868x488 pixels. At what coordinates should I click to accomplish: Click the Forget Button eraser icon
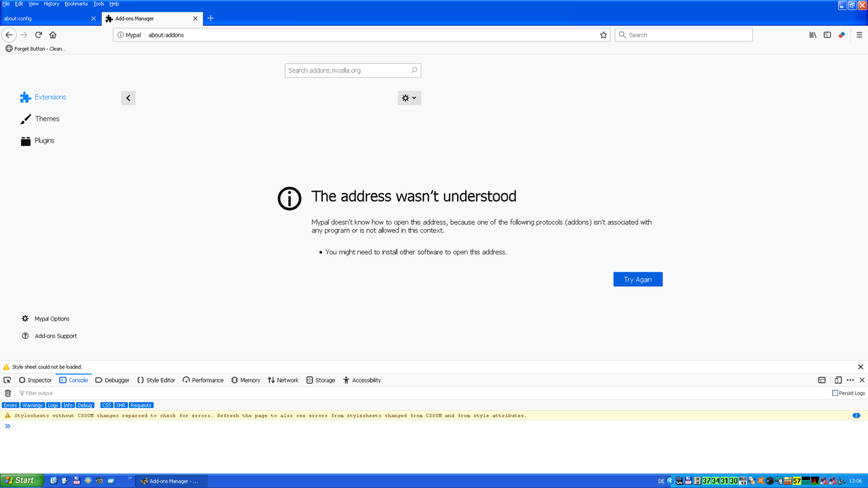842,35
